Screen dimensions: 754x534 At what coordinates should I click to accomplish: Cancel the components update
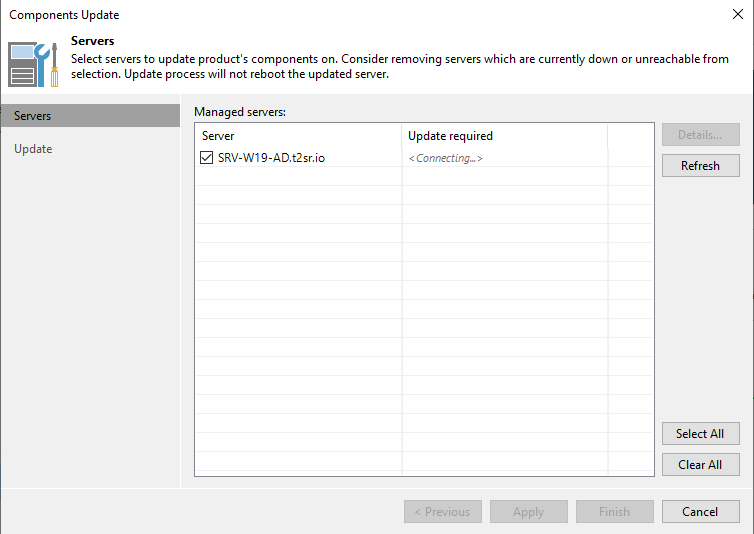pyautogui.click(x=701, y=511)
